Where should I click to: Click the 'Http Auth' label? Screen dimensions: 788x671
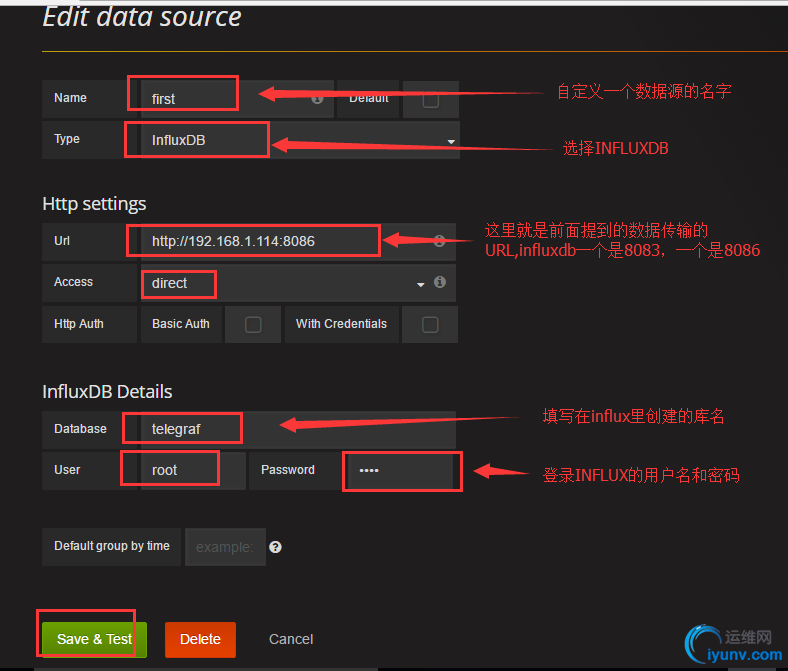[x=78, y=324]
